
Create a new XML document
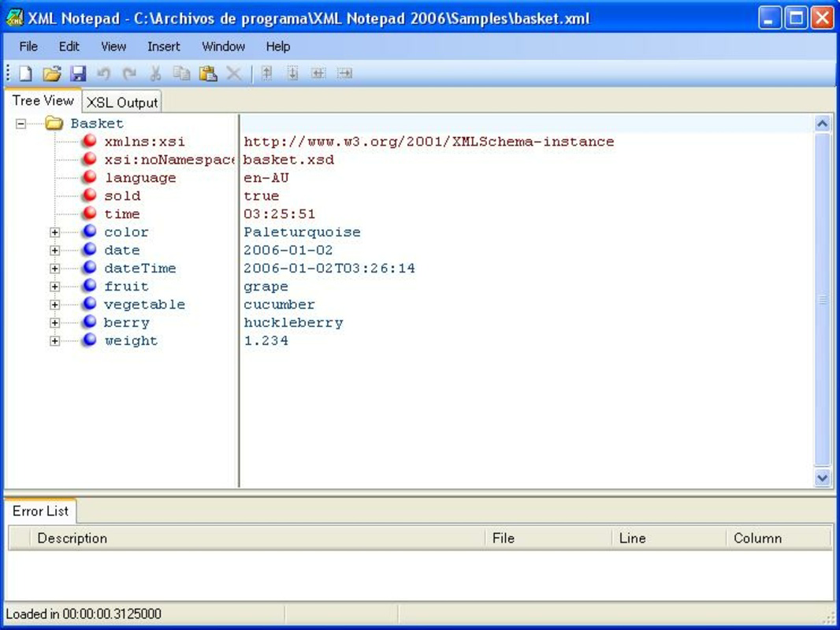click(x=27, y=72)
